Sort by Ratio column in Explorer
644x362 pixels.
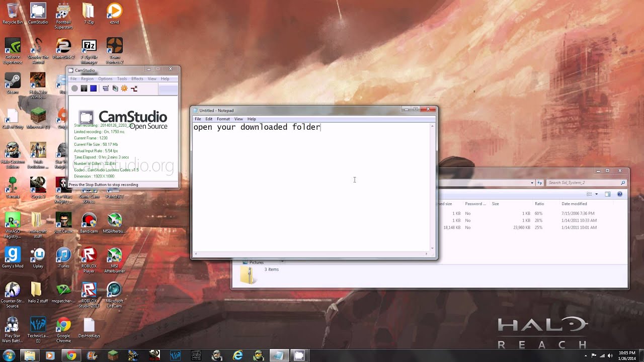coord(539,204)
